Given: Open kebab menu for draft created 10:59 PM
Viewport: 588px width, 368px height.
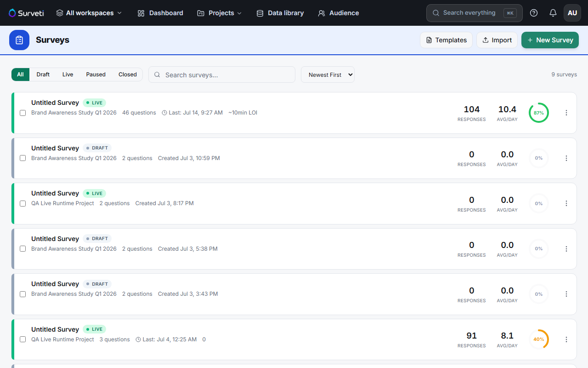Looking at the screenshot, I should 566,158.
